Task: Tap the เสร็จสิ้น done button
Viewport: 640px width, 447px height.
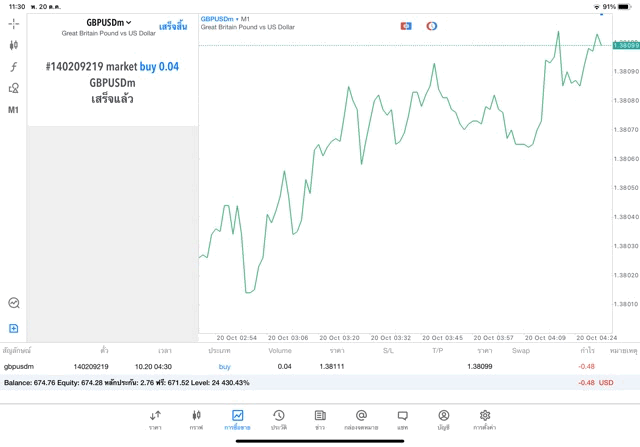Action: tap(173, 27)
